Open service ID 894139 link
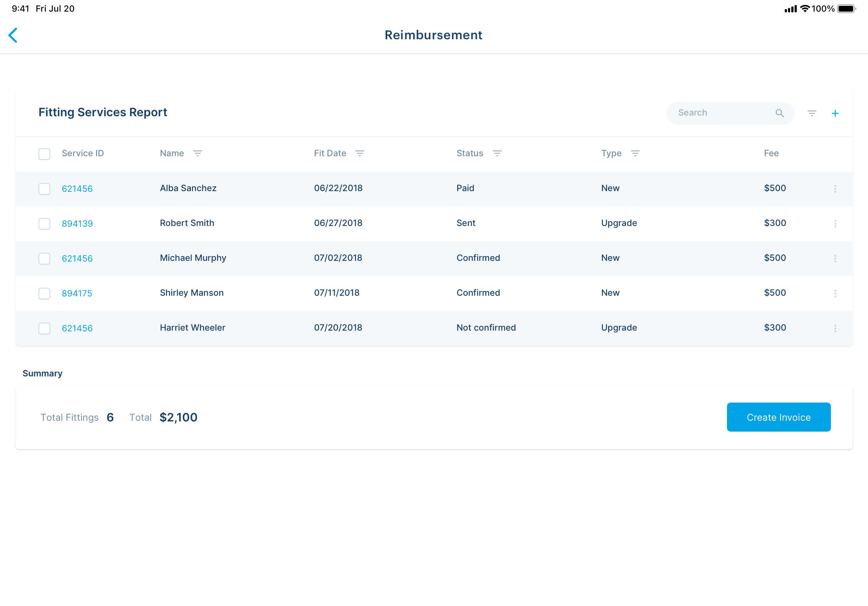Viewport: 868px width, 606px height. point(77,224)
